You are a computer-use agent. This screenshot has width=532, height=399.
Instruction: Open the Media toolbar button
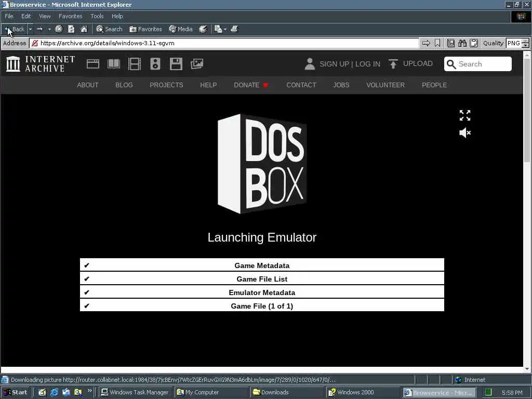coord(181,29)
